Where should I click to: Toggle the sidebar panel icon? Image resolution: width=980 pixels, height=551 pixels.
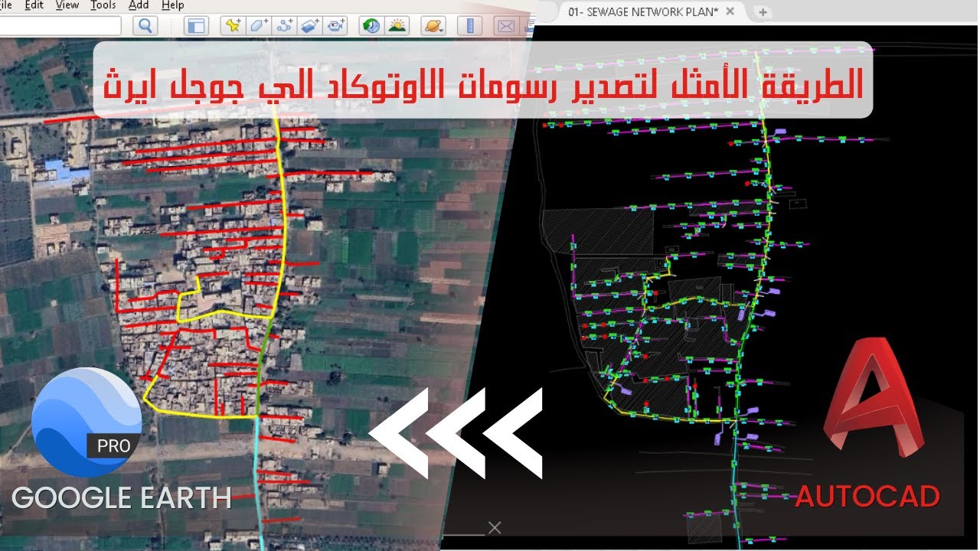click(x=197, y=26)
